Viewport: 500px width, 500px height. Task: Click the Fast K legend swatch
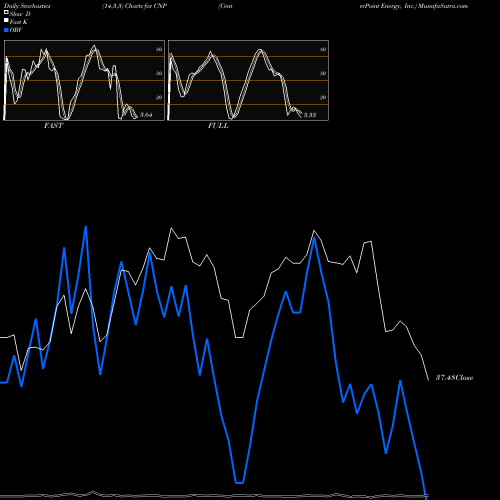6,21
